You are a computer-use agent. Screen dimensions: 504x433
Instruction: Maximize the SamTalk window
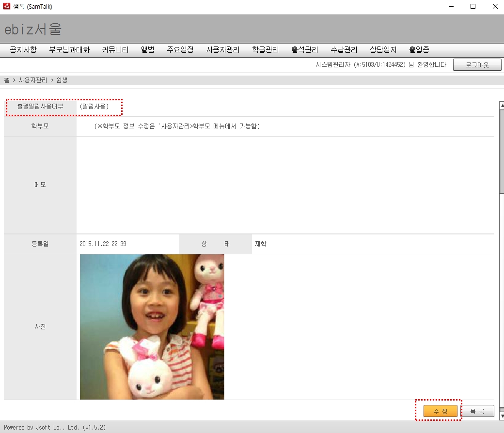tap(473, 6)
